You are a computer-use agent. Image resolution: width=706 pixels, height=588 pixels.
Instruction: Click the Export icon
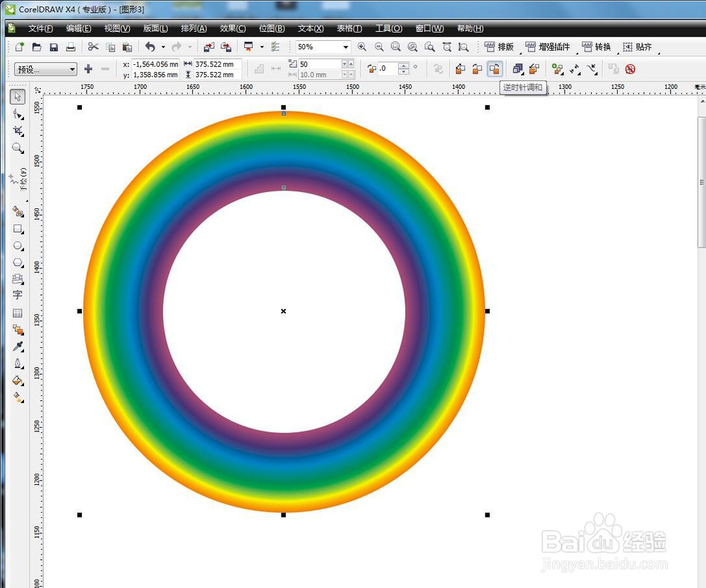pyautogui.click(x=226, y=47)
